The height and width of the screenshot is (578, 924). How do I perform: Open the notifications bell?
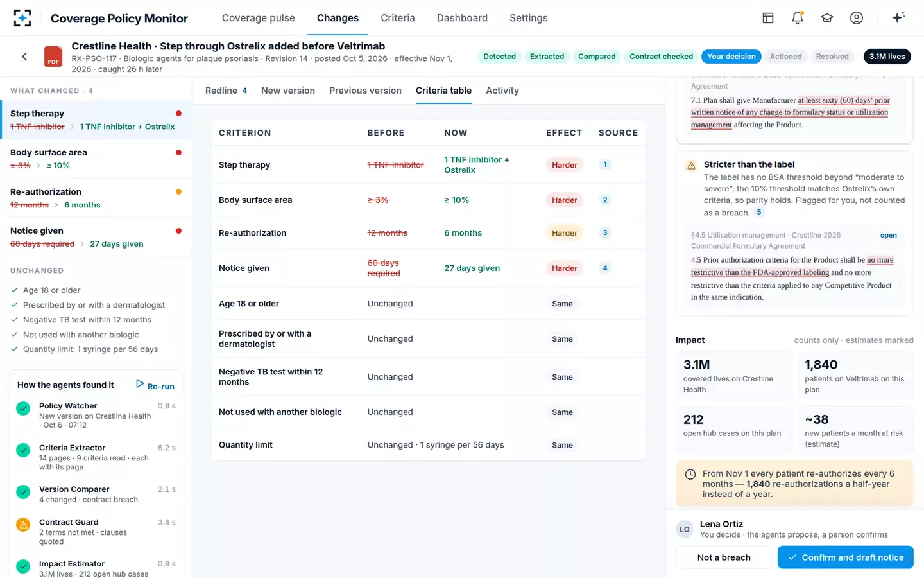pyautogui.click(x=798, y=18)
